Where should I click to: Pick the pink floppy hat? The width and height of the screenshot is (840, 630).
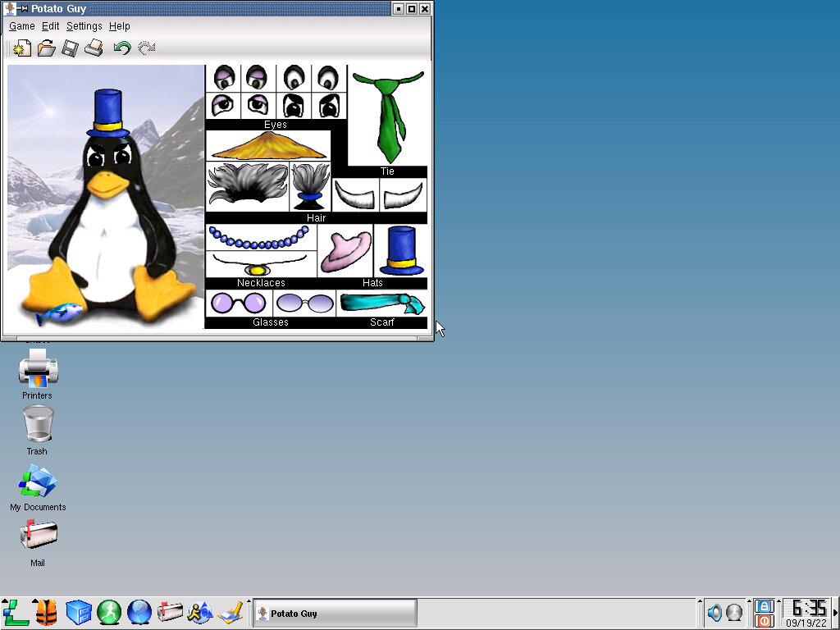(x=345, y=250)
